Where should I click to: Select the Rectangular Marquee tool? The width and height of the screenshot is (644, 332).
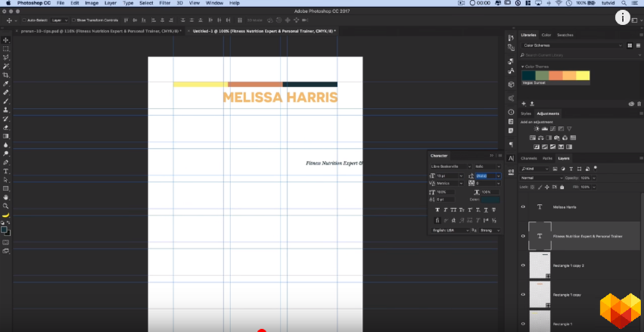6,49
